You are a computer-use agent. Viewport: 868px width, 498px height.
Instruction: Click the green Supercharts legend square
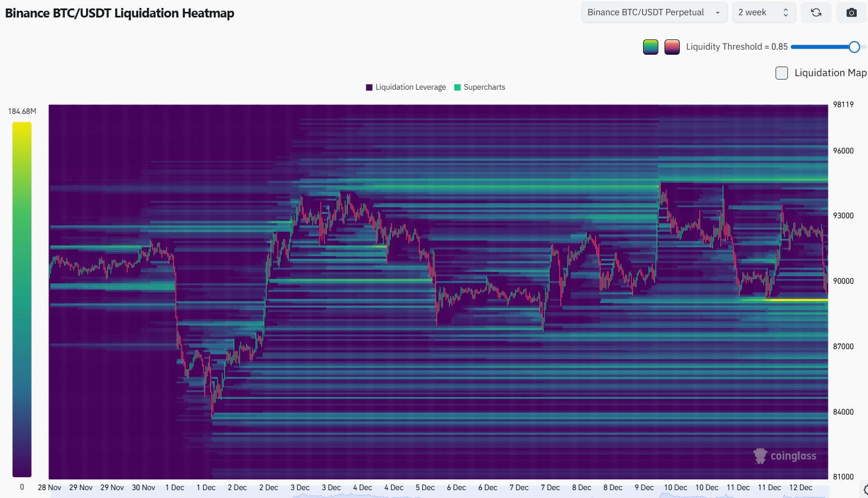(x=458, y=87)
